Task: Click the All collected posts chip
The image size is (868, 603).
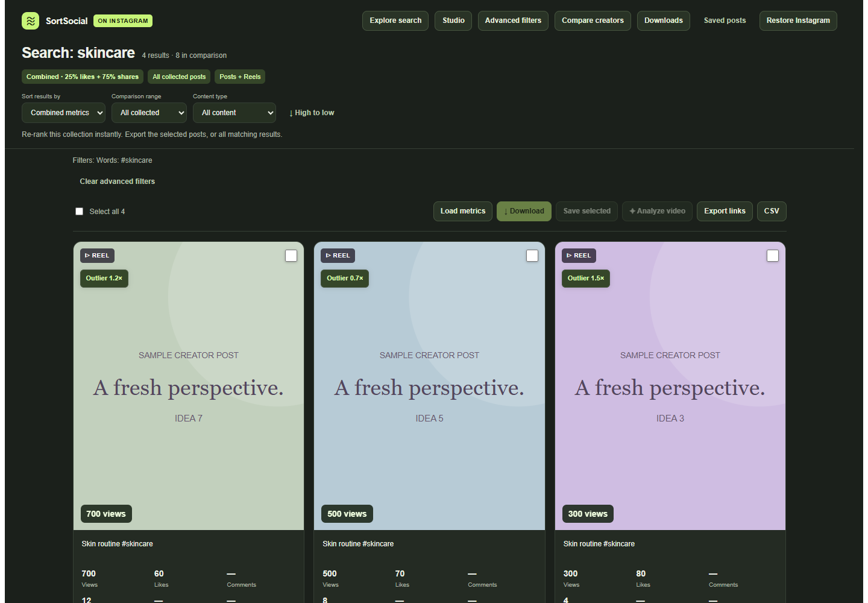Action: point(179,77)
